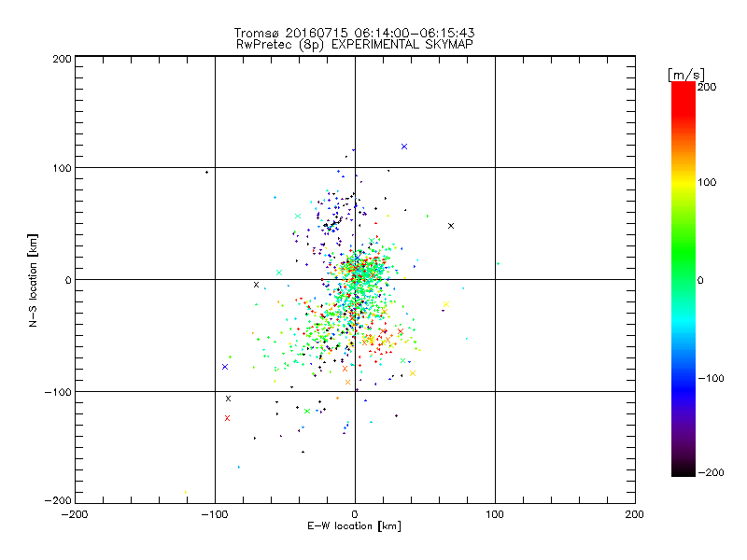Click the colour bar's "0" scale value

click(700, 280)
